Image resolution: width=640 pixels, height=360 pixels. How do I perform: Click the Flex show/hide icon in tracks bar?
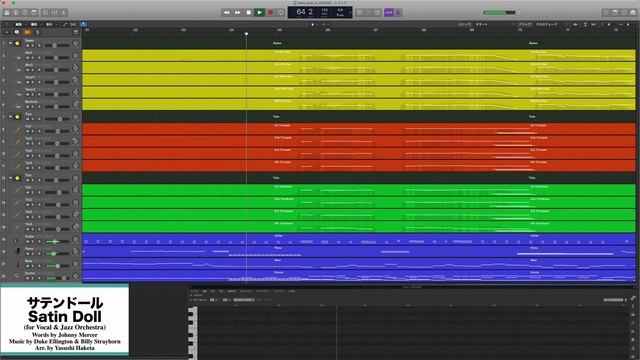click(x=73, y=24)
